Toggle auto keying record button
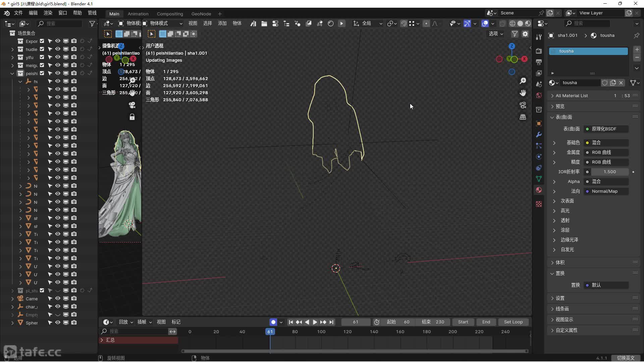Viewport: 644px width, 362px height. [273, 322]
